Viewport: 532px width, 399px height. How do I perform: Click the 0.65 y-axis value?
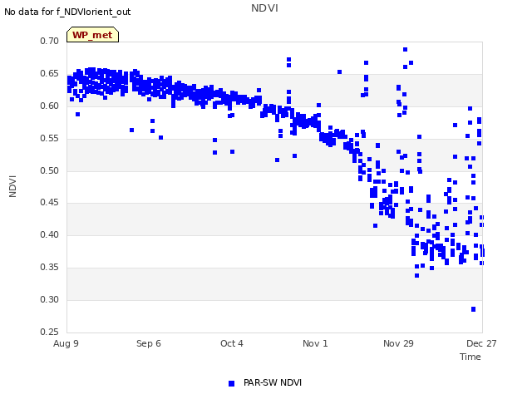49,74
